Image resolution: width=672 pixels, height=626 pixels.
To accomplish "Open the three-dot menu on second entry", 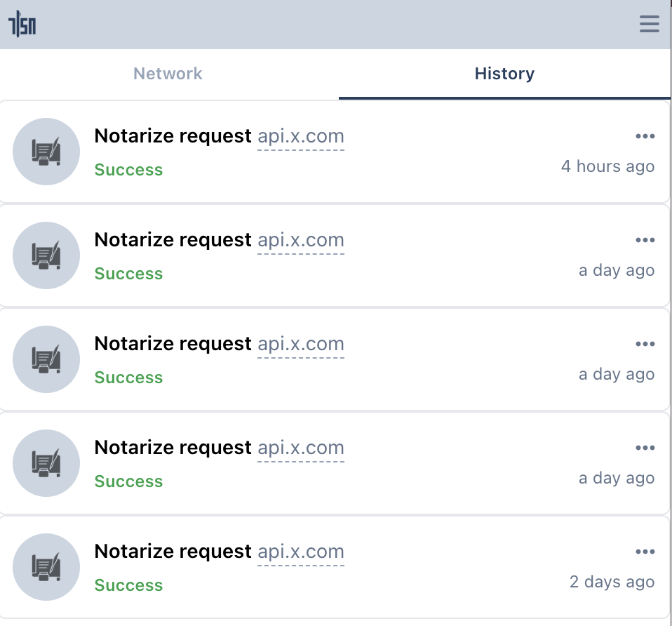I will coord(645,239).
